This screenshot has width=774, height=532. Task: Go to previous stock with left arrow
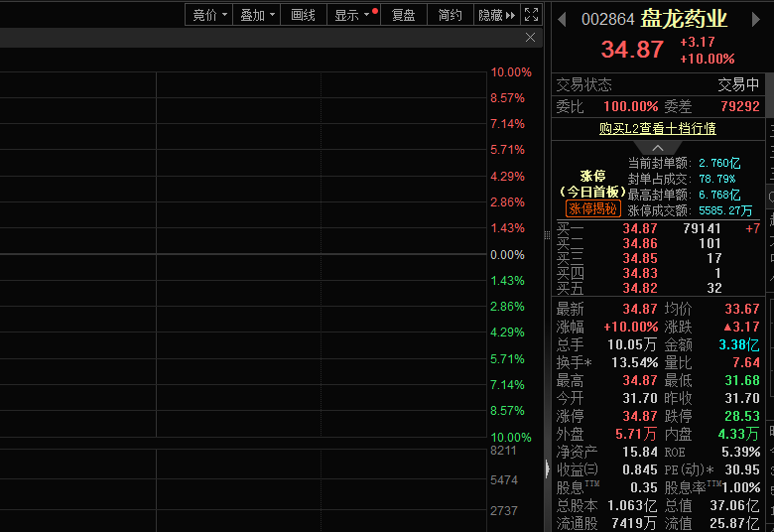[x=562, y=19]
